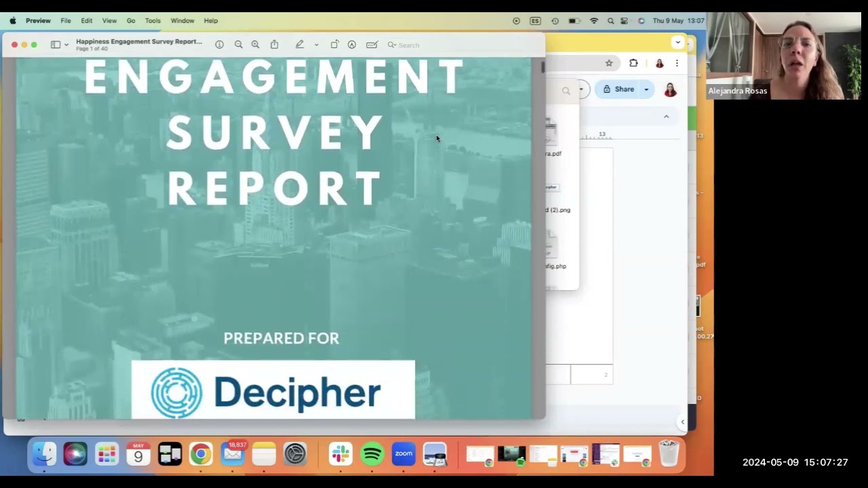
Task: Zoom in the PDF in Preview
Action: [x=255, y=45]
